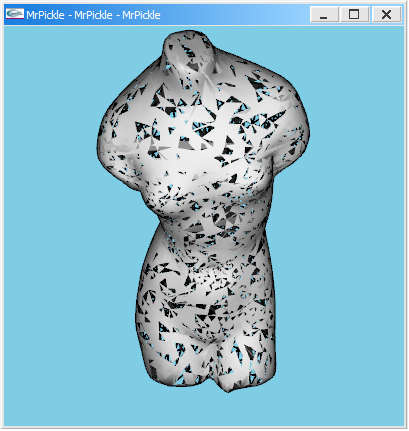The width and height of the screenshot is (409, 431).
Task: Open the MrPickle window system menu icon
Action: (15, 14)
